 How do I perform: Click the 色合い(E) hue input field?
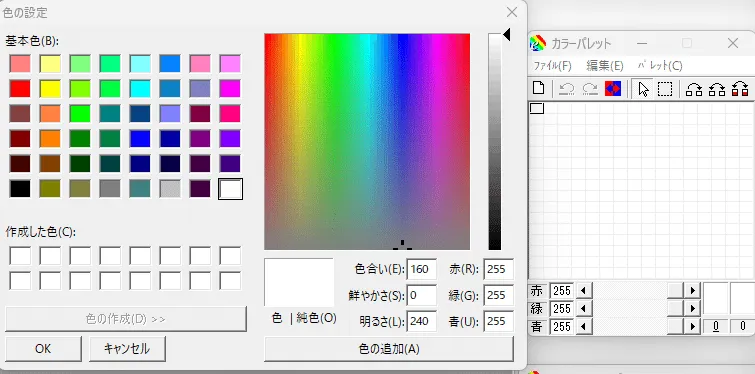click(422, 269)
